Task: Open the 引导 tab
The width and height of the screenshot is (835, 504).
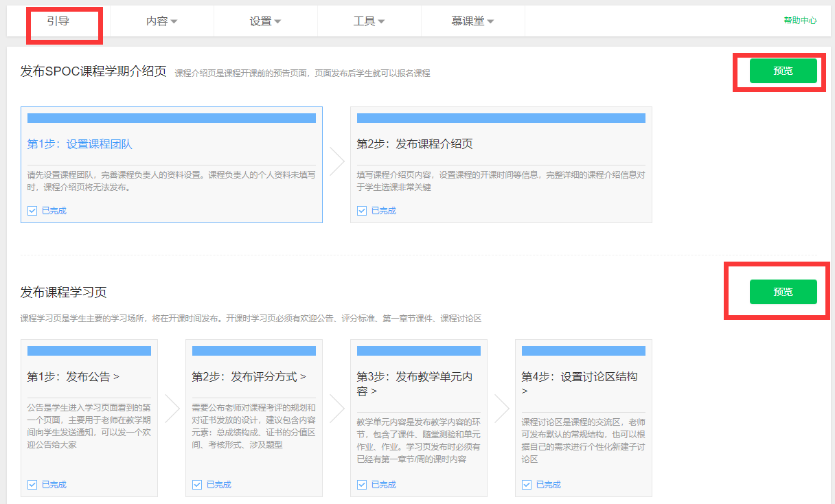Action: [58, 21]
